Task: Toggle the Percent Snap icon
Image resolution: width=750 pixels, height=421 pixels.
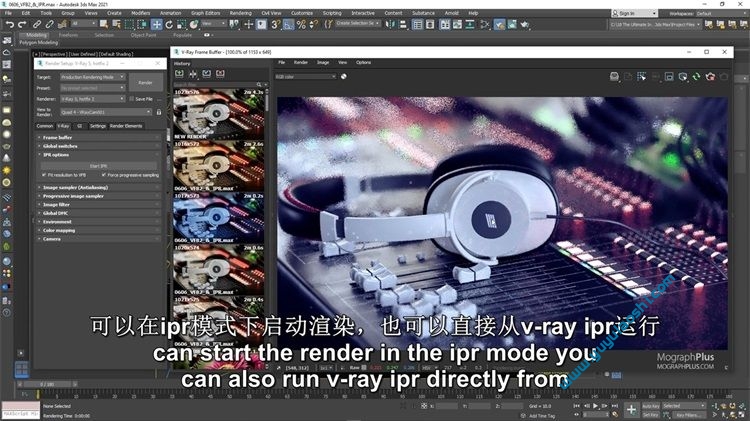Action: click(301, 24)
